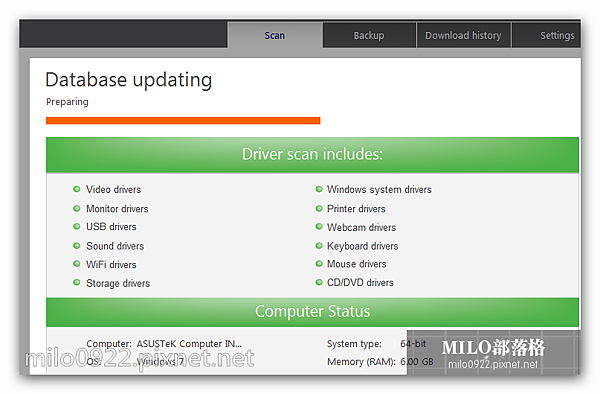Click the green bullet beside Video drivers
This screenshot has height=394, width=600.
click(77, 189)
